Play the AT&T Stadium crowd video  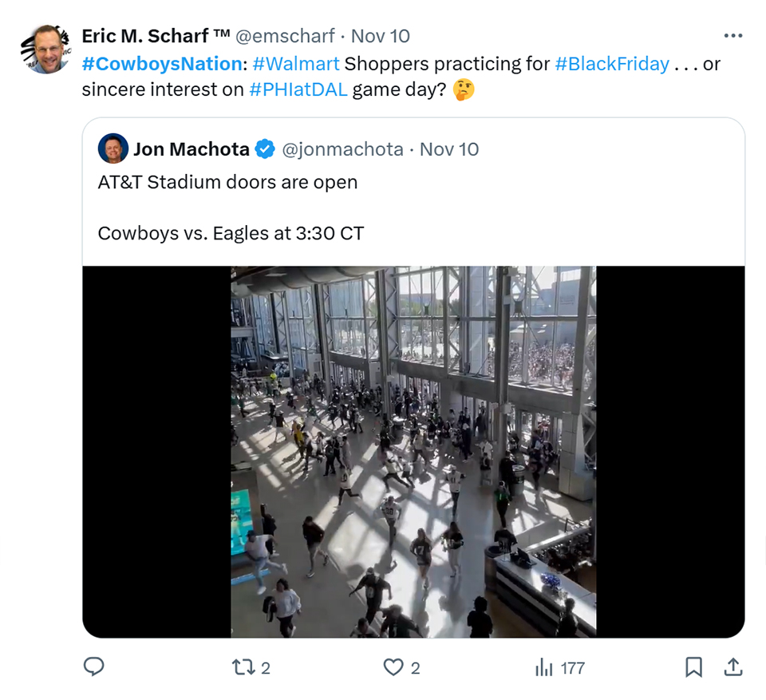coord(413,452)
